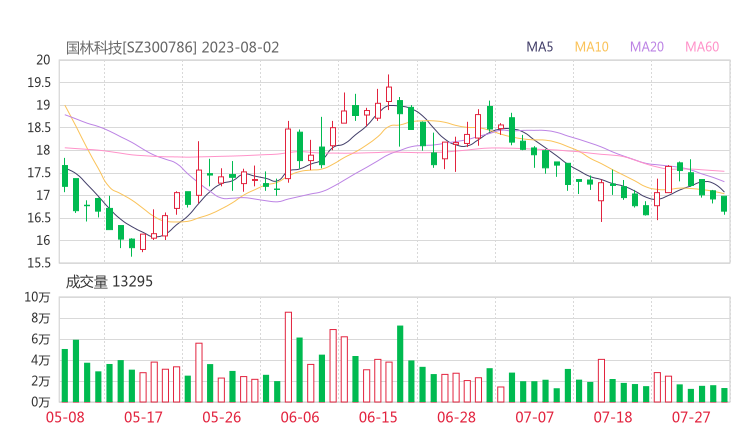The image size is (740, 440).
Task: Click the 成交量 13295 volume label
Action: (109, 282)
